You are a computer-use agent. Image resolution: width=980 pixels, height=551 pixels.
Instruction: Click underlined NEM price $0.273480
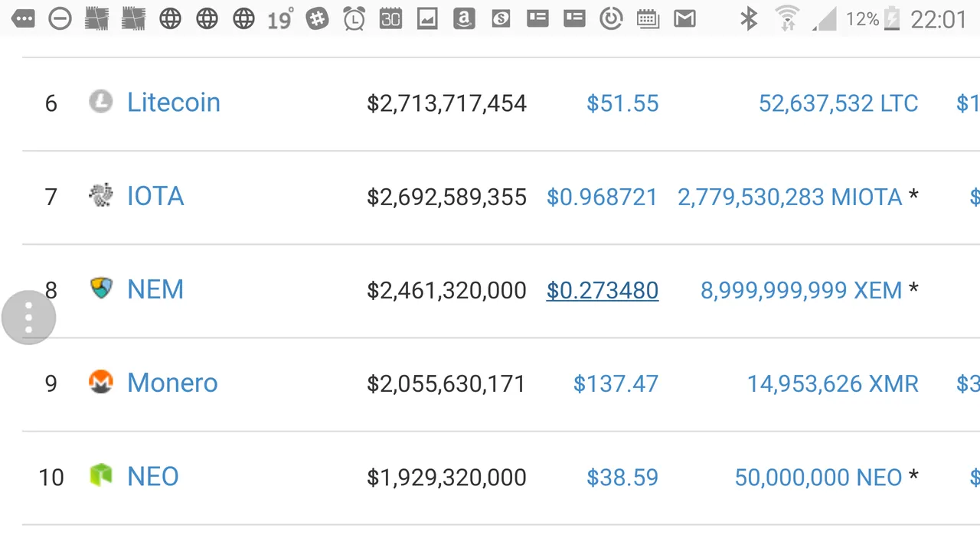click(x=603, y=290)
